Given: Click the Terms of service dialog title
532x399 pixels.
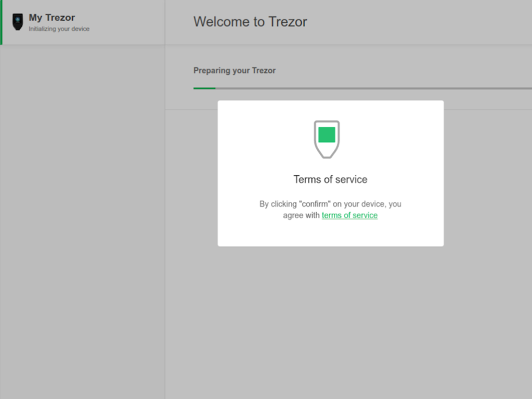Looking at the screenshot, I should pos(330,180).
